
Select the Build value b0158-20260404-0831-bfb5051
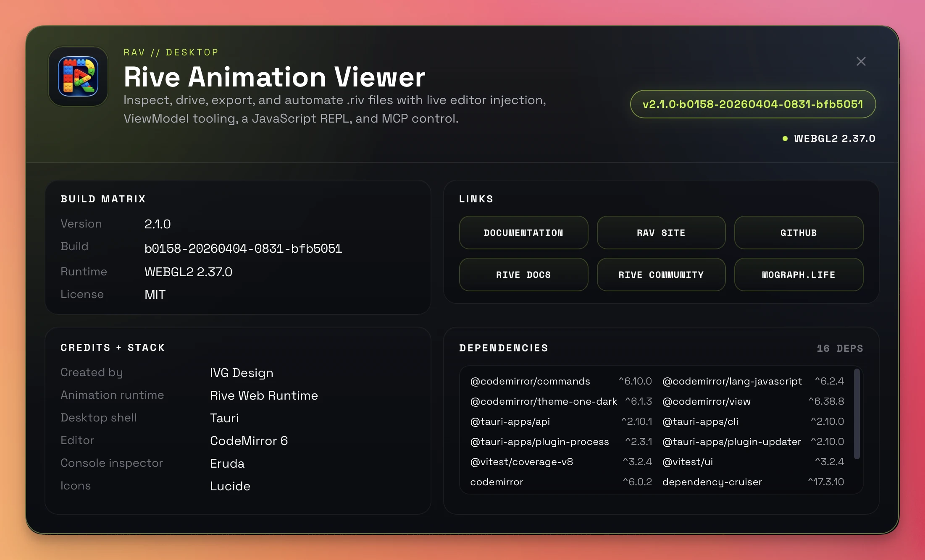point(243,249)
